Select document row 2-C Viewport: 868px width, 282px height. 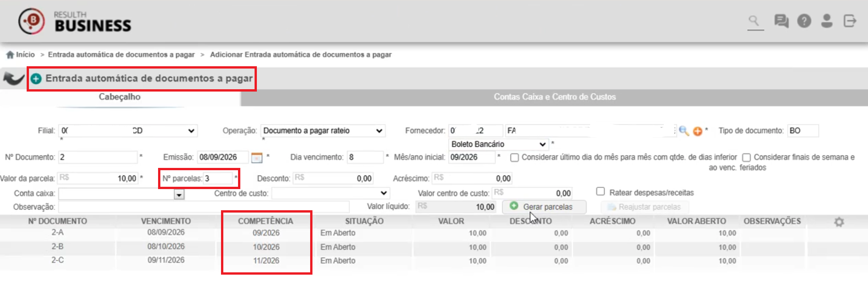[434, 261]
